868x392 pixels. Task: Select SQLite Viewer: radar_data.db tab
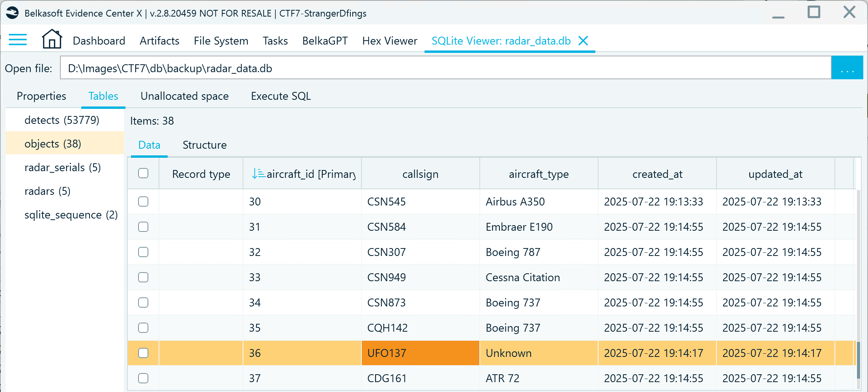pos(501,41)
